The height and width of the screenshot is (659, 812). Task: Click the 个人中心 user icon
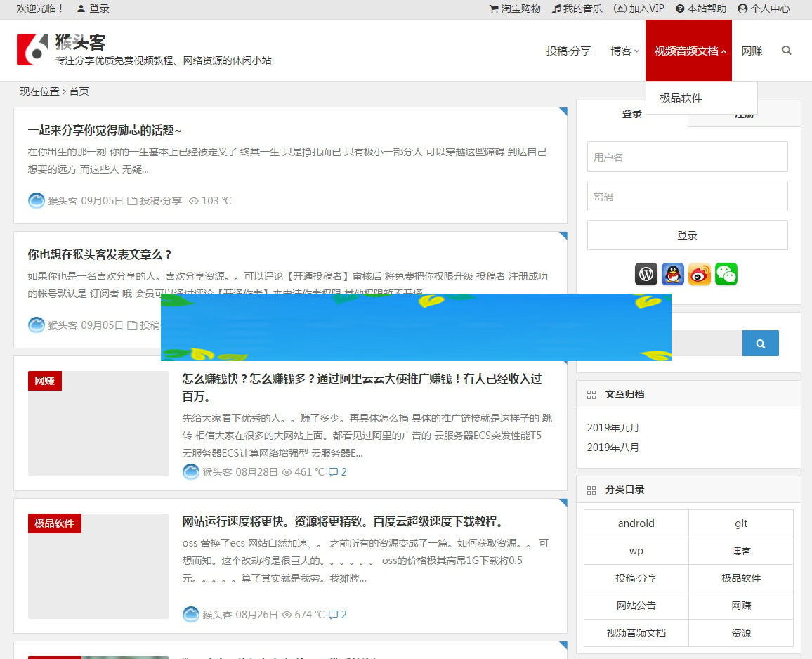click(x=742, y=9)
